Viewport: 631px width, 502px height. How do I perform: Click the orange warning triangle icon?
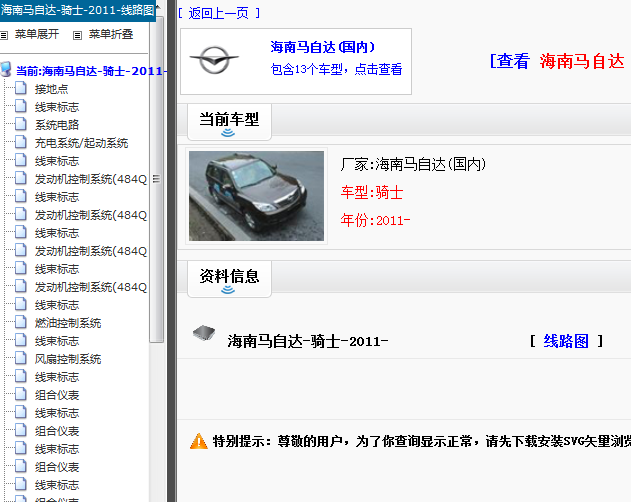coord(199,441)
